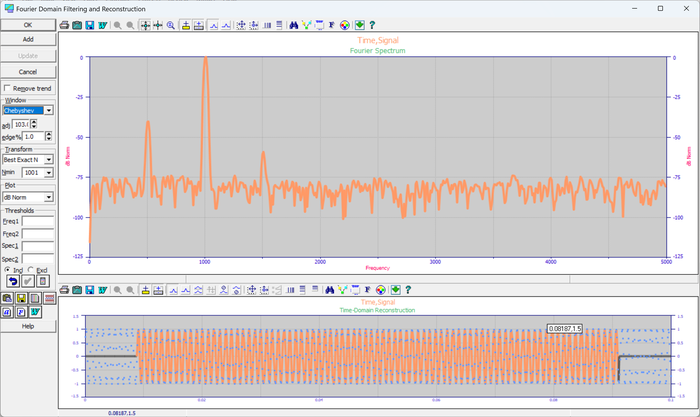700x417 pixels.
Task: Click red striped lines icon in left panel
Action: coord(50,298)
